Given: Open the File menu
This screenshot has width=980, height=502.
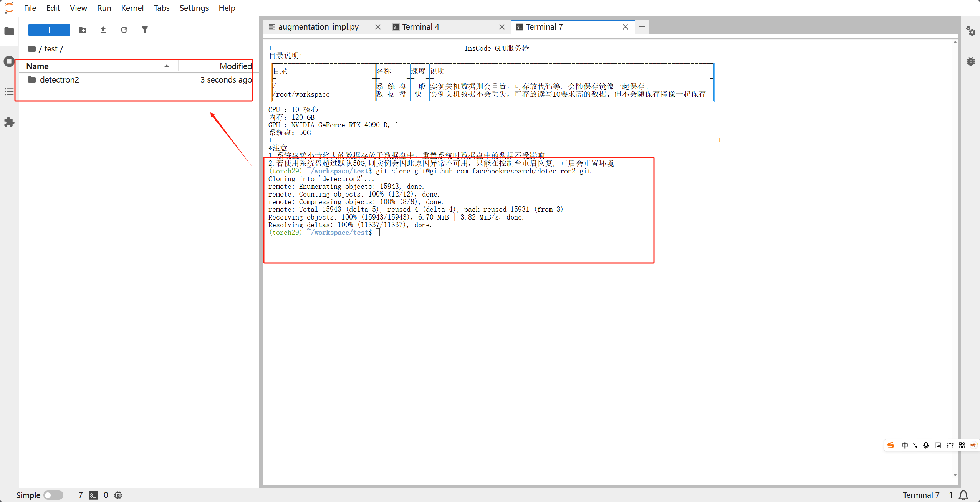Looking at the screenshot, I should click(x=30, y=8).
